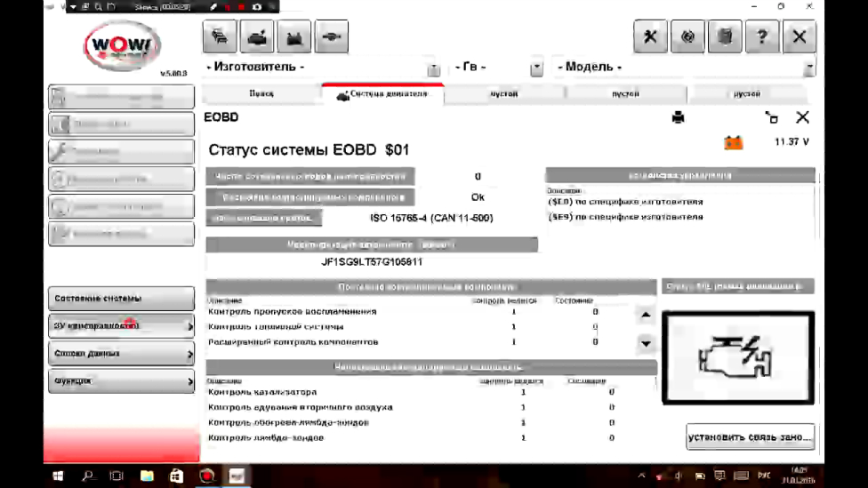The image size is (868, 488).
Task: Click the Статус системы EOBD $01 heading
Action: tap(309, 150)
